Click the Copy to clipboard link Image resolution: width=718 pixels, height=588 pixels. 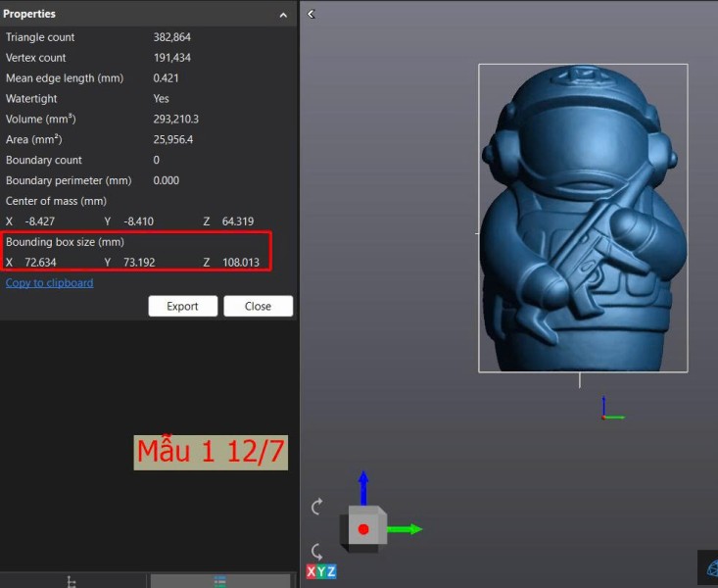49,283
